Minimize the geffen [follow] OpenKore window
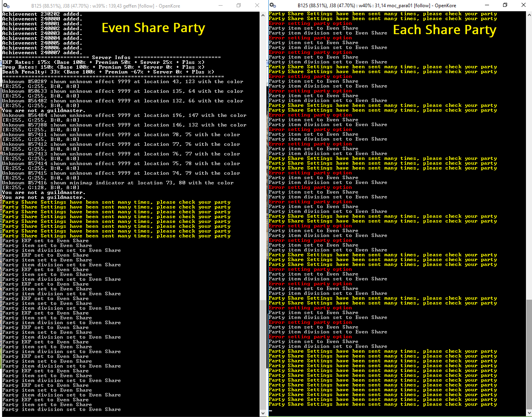Screen dimensions: 532x417 click(220, 5)
